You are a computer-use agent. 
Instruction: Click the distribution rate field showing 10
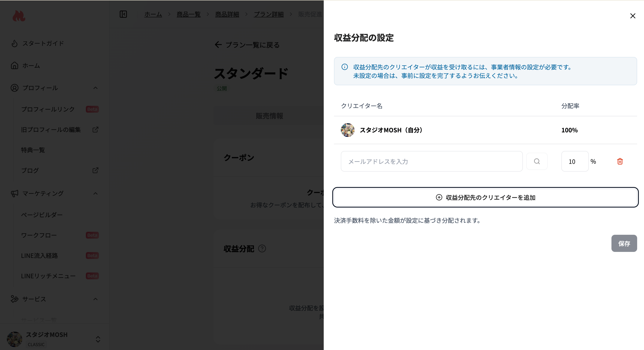click(x=575, y=161)
